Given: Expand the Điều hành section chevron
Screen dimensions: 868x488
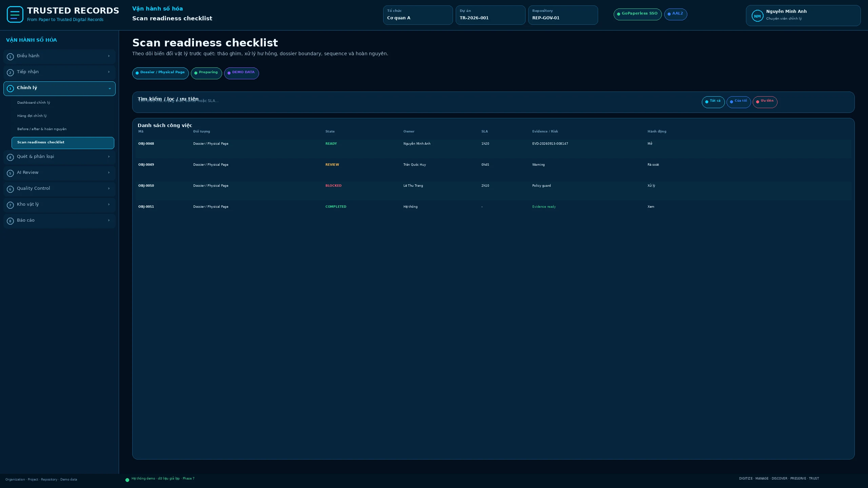Looking at the screenshot, I should tap(109, 56).
